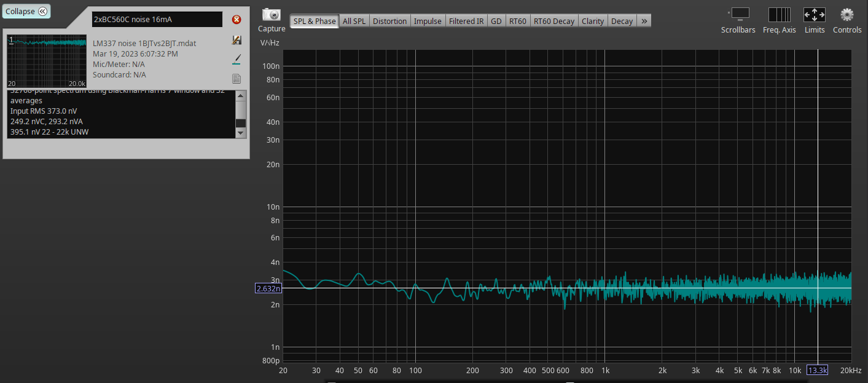Remove the 2xBC560C noise measurement
The image size is (868, 383).
tap(237, 20)
